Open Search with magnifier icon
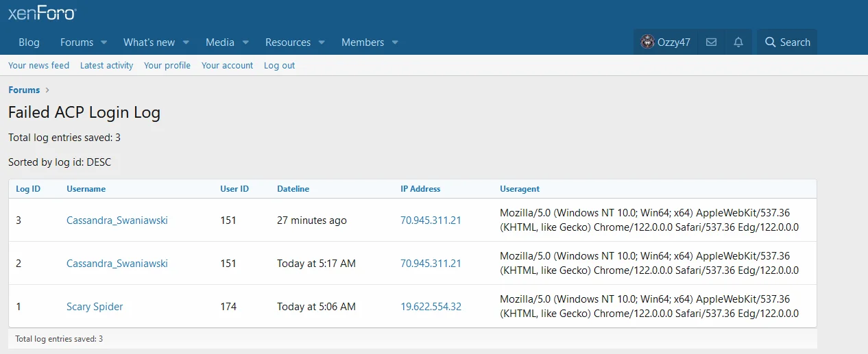868x354 pixels. [x=787, y=42]
